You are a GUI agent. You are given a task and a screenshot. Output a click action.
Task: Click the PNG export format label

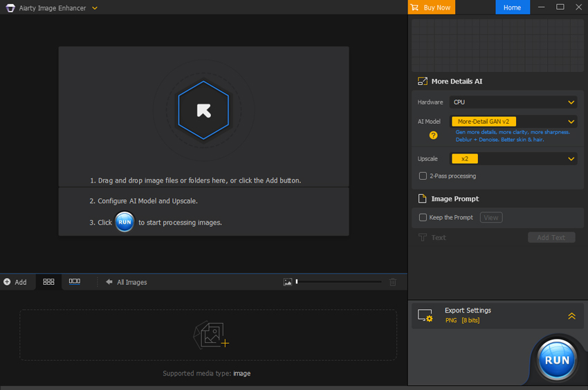pos(451,320)
